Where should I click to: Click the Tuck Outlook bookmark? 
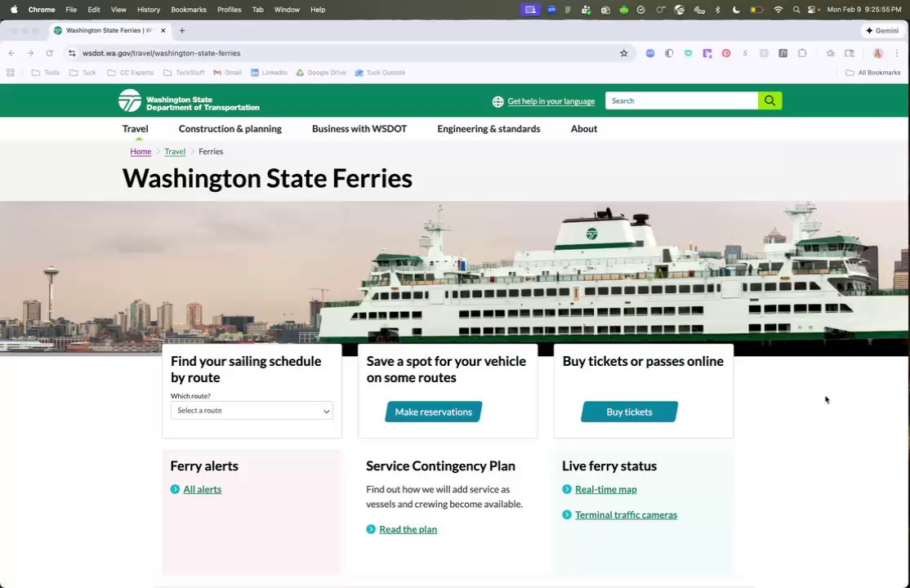click(380, 73)
